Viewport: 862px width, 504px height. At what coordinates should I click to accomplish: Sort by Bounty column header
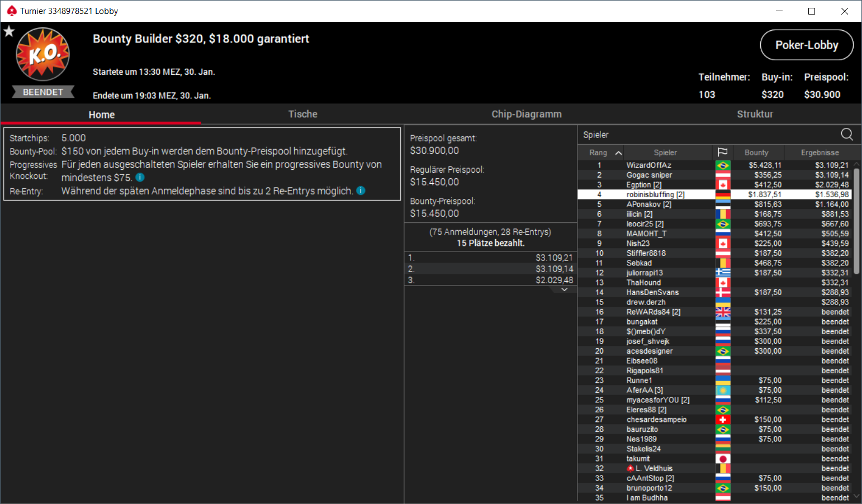point(756,153)
